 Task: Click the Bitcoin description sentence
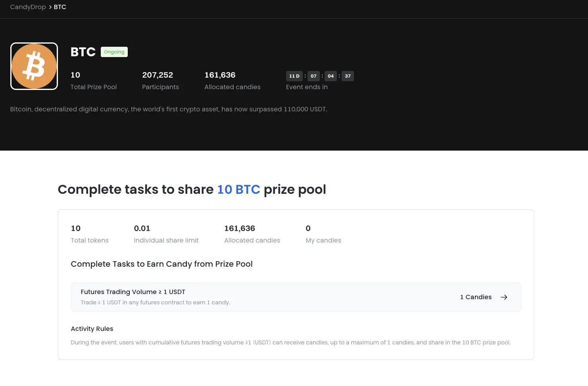169,109
